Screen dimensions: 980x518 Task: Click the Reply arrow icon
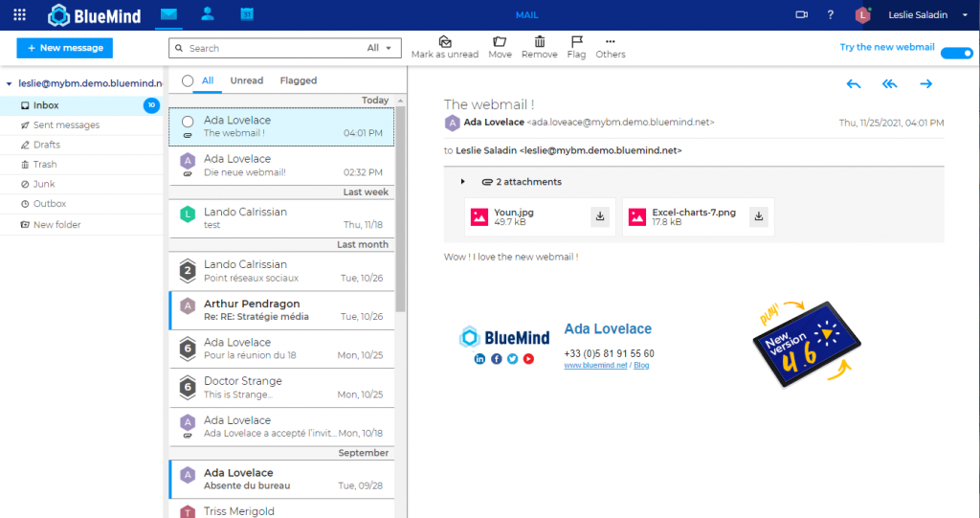(x=854, y=84)
